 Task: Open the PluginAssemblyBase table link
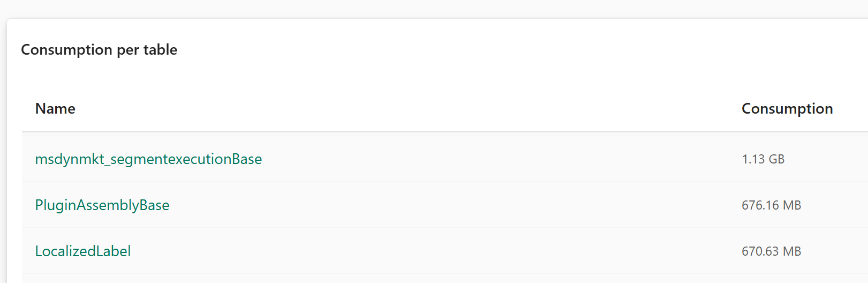(x=102, y=205)
